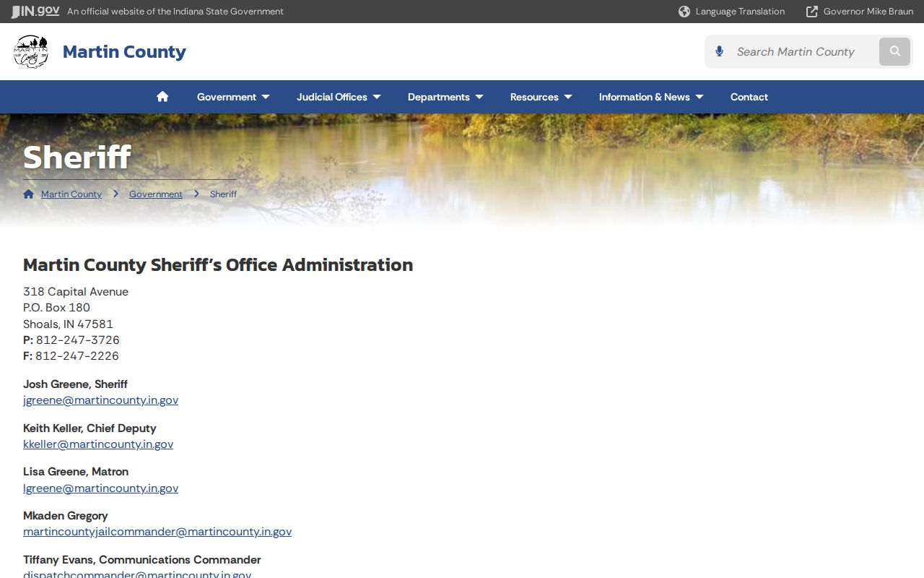
Task: Click the 'Sheriff' breadcrumb current page text
Action: (x=223, y=194)
